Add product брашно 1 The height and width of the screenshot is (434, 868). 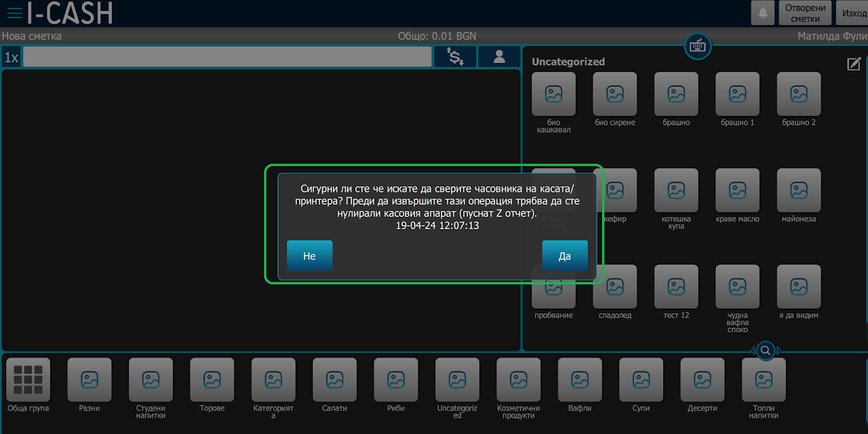coord(738,94)
